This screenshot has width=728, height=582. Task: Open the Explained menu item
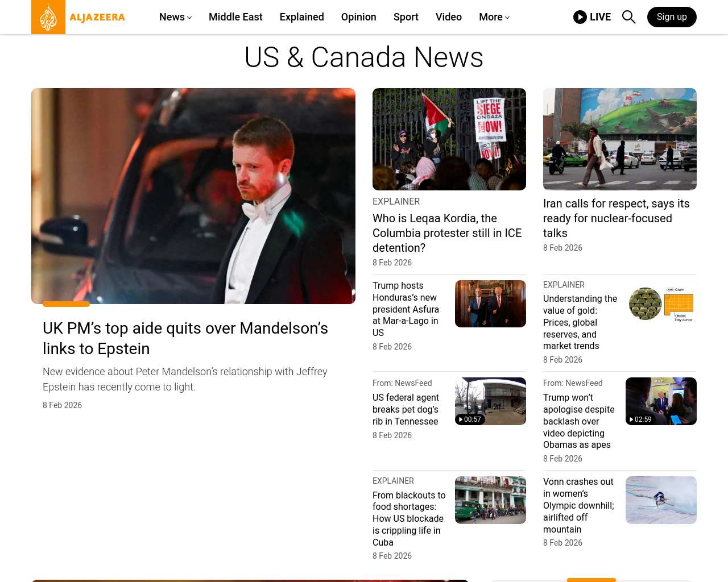(x=301, y=17)
